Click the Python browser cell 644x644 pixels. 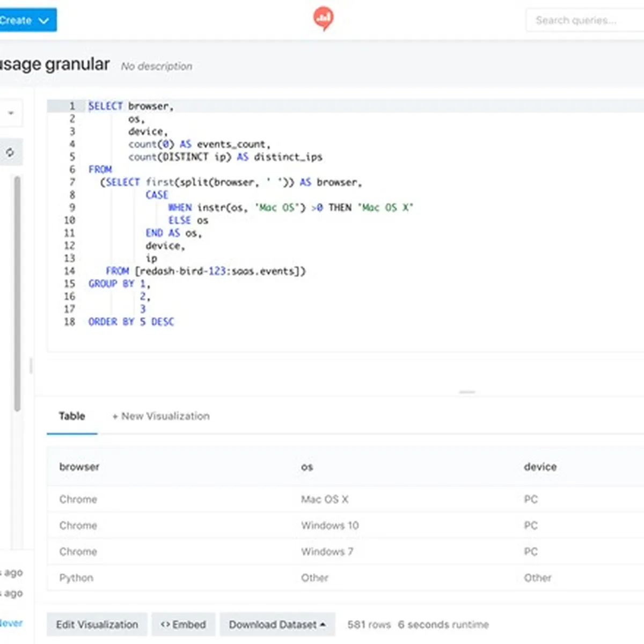pyautogui.click(x=76, y=578)
